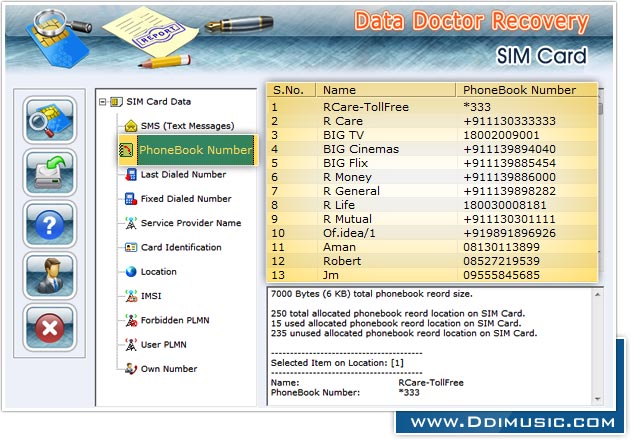
Task: Click the PhoneBook Number book icon
Action: [127, 150]
